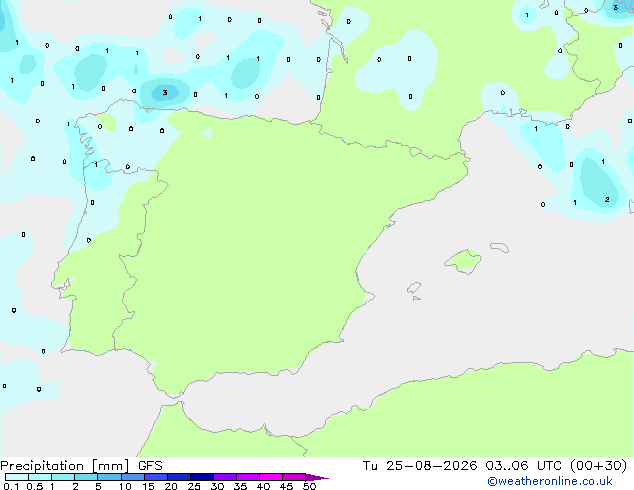Select the 'Precipitation [mm]' title text
634x490 pixels.
point(65,466)
